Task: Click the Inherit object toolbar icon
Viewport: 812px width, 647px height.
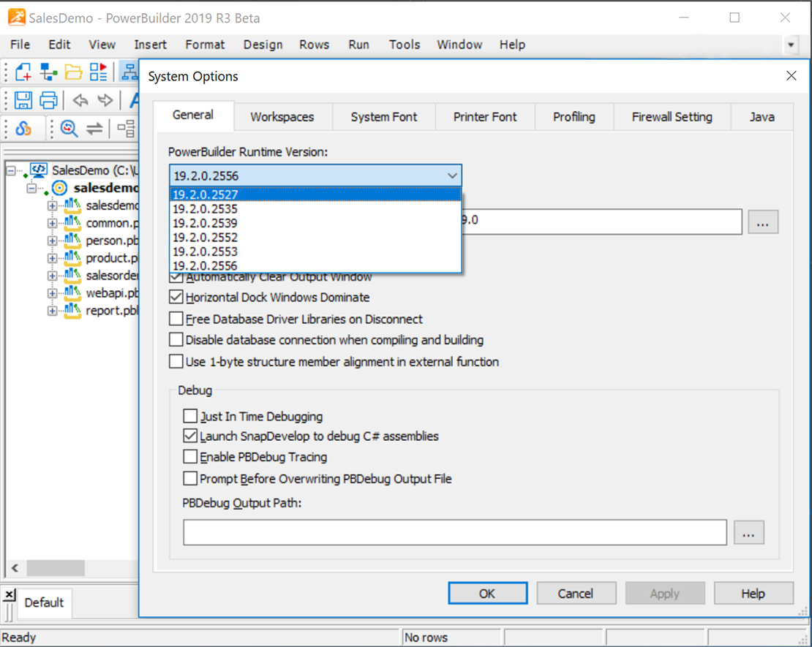Action: (x=48, y=72)
